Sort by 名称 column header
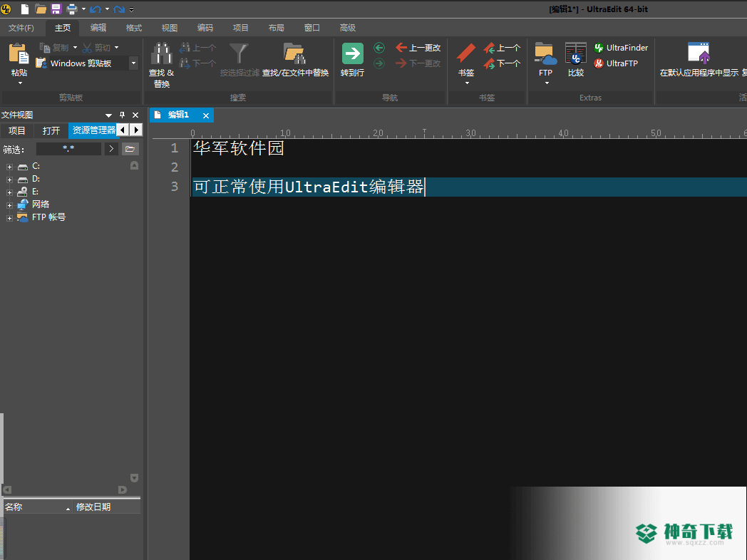 [37, 507]
